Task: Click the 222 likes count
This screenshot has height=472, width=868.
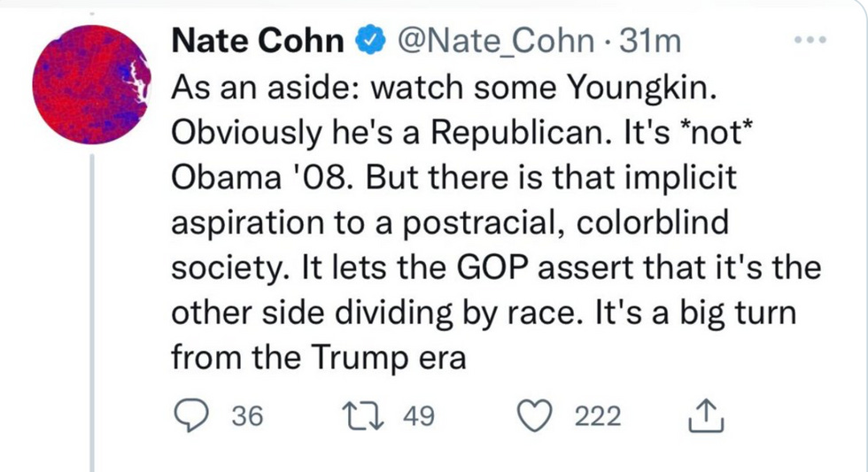Action: (x=599, y=416)
